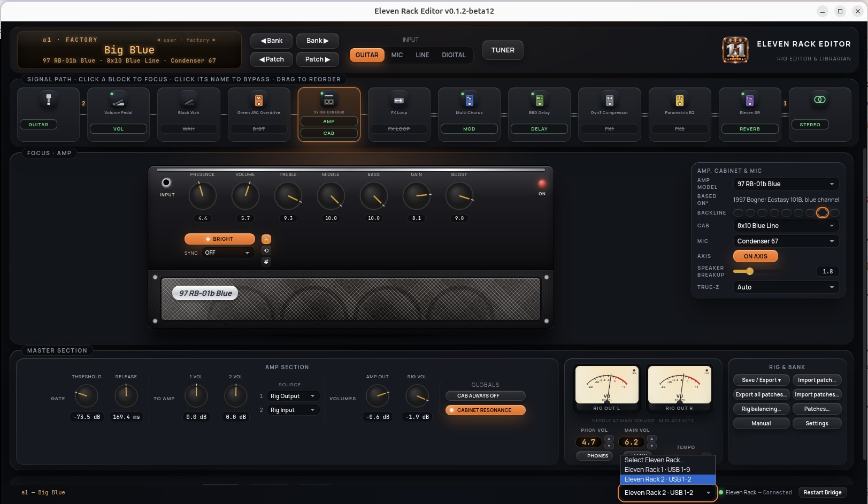The height and width of the screenshot is (504, 868).
Task: Switch input to DIGITAL
Action: click(454, 55)
